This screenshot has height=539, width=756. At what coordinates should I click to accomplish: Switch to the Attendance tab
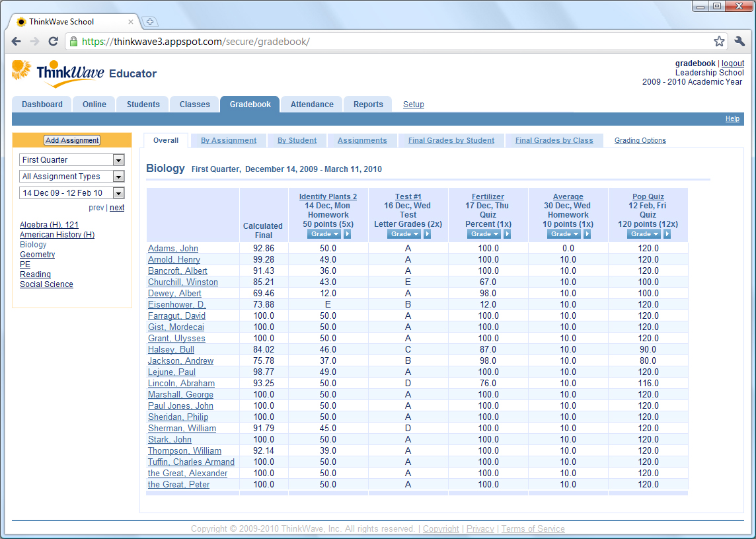(x=312, y=104)
